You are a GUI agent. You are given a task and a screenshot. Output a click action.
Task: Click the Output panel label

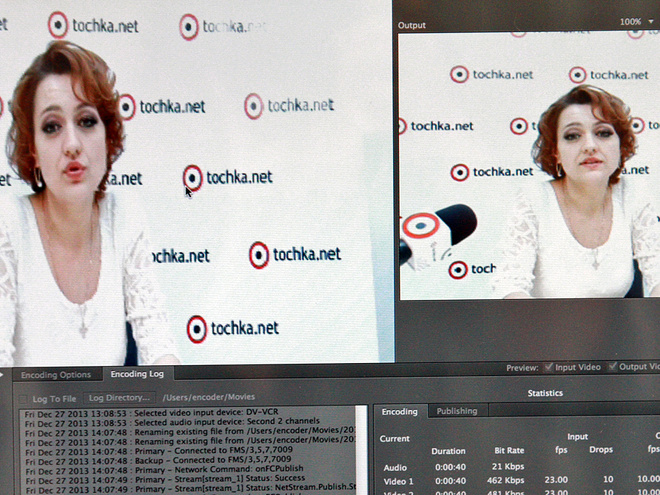412,25
